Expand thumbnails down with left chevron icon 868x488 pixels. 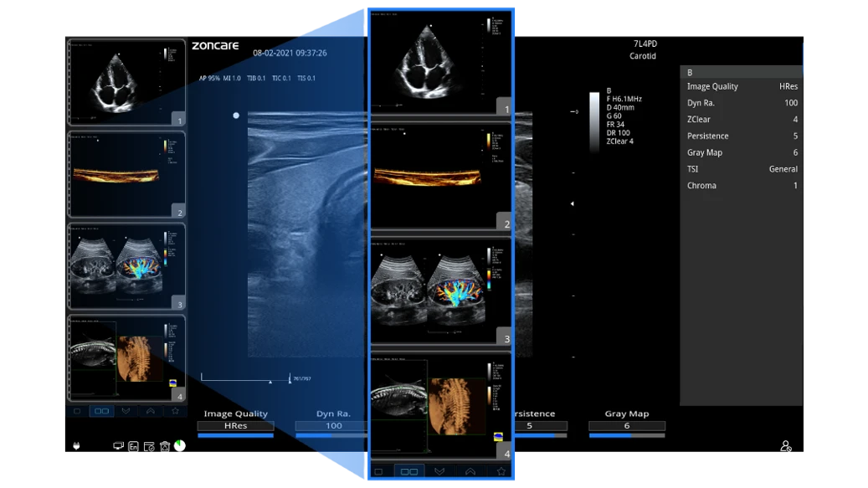click(x=126, y=411)
